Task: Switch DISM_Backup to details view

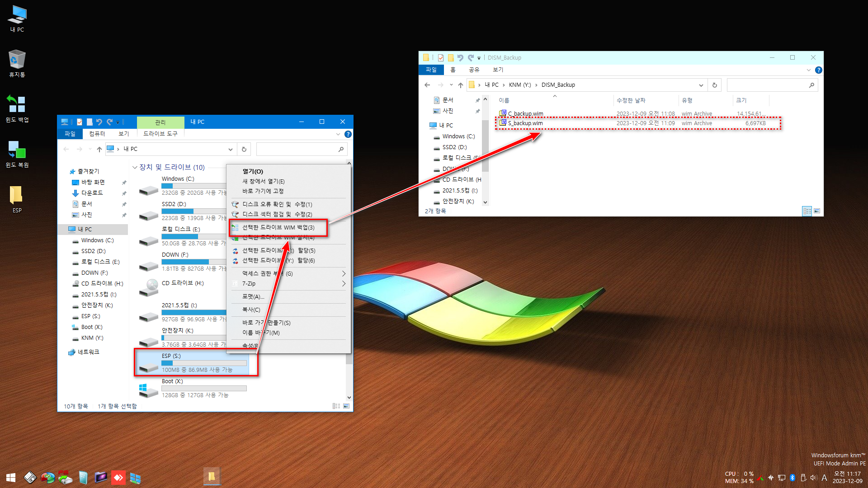Action: [807, 211]
